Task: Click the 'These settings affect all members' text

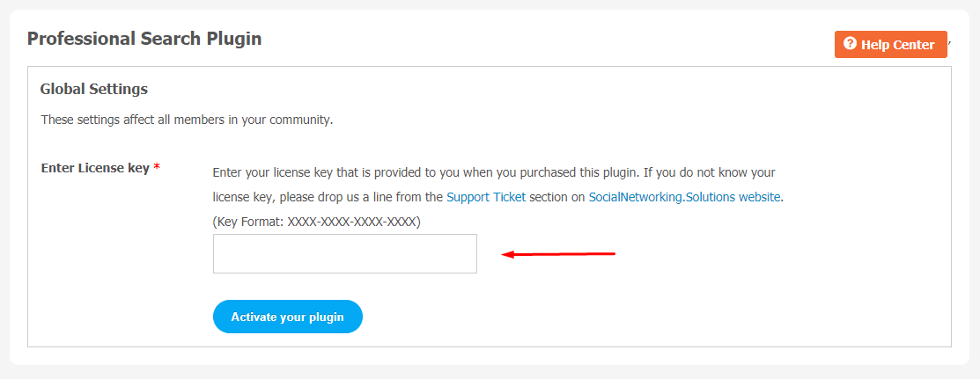Action: [x=187, y=120]
